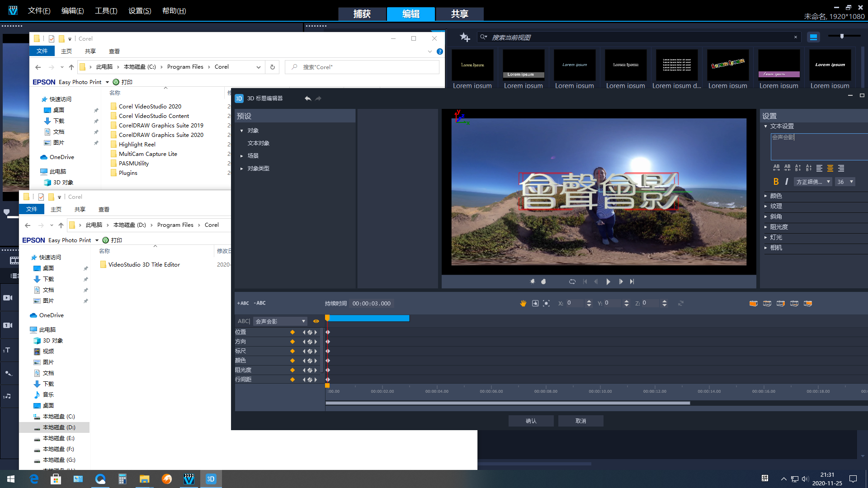This screenshot has height=488, width=868.
Task: Click the remove text object -ABC icon
Action: pyautogui.click(x=260, y=303)
